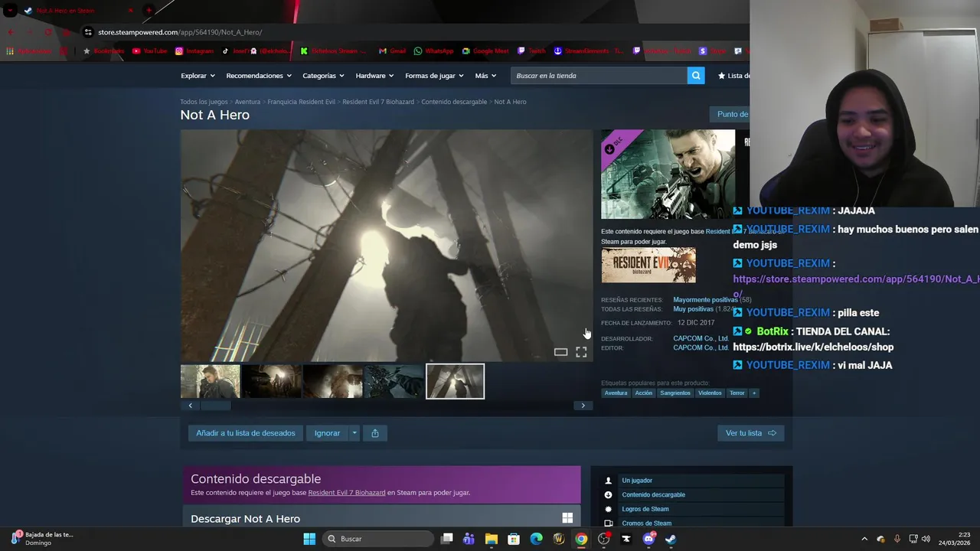Open the Gmail bookmark
The width and height of the screenshot is (980, 551).
click(x=391, y=51)
